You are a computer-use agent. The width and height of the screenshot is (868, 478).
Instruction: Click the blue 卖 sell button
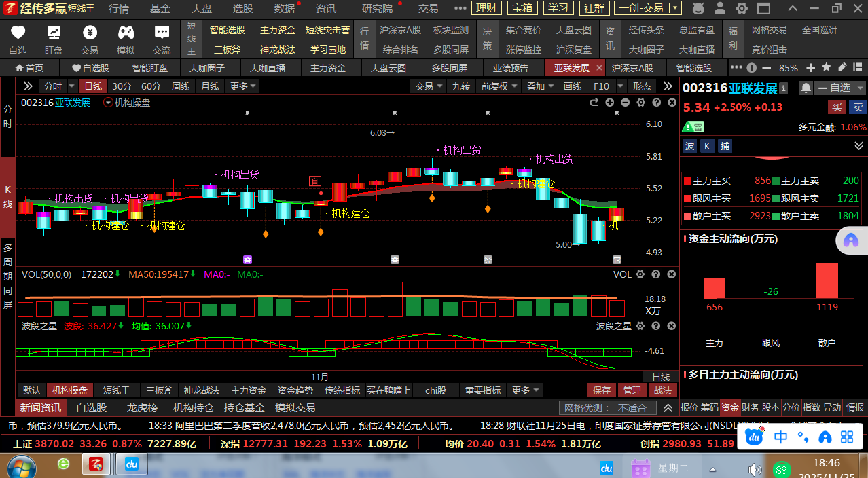click(x=858, y=107)
